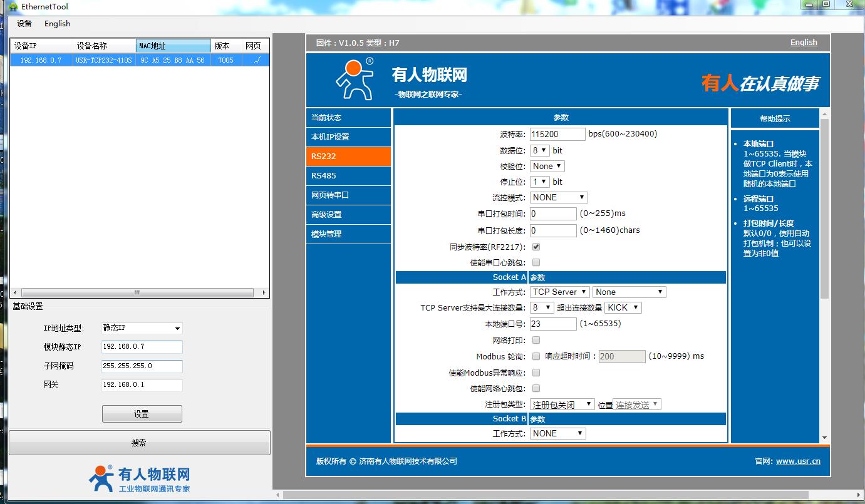Image resolution: width=865 pixels, height=504 pixels.
Task: Click the web page checkmark in device row
Action: [256, 60]
